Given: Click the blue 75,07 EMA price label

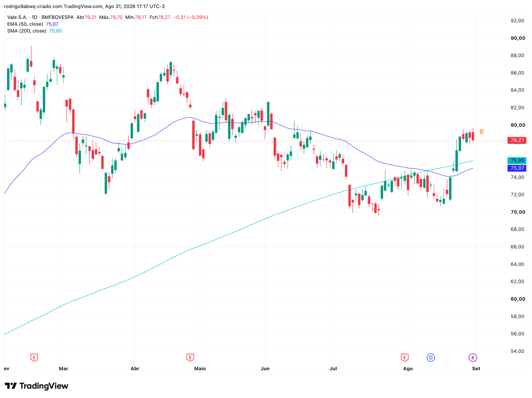Looking at the screenshot, I should tap(517, 168).
